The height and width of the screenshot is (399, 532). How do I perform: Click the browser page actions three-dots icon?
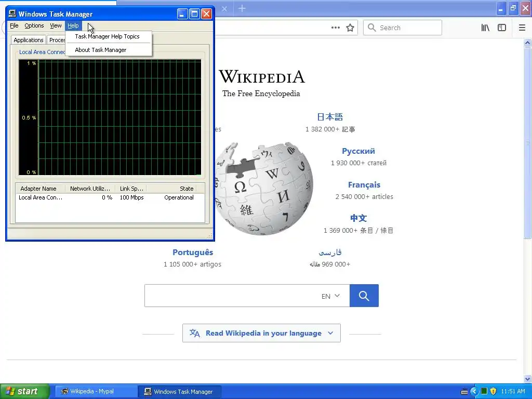pos(335,28)
